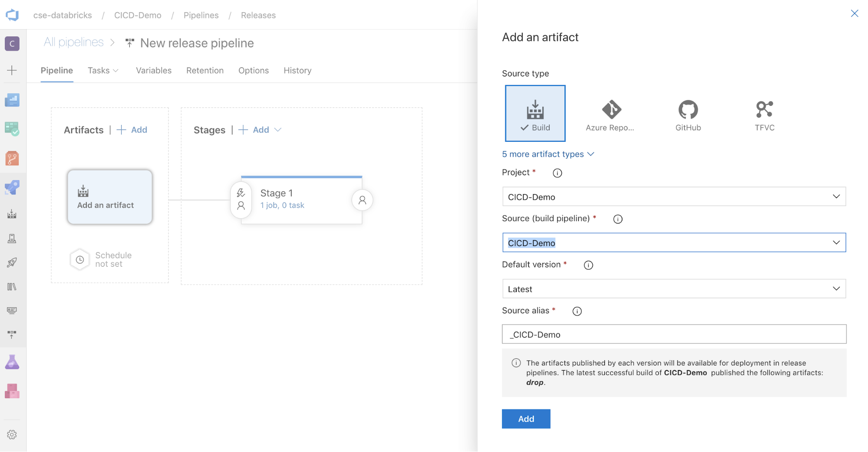This screenshot has height=452, width=868.
Task: Edit the Source alias input field
Action: [673, 334]
